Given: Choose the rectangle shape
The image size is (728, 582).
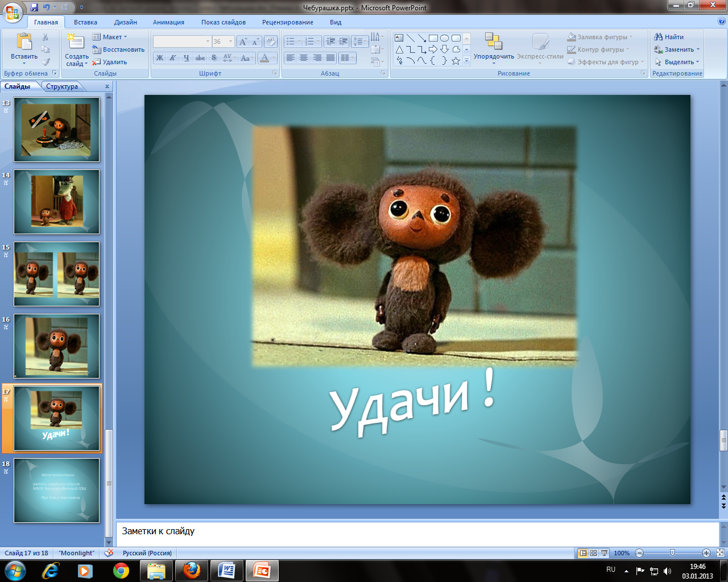Looking at the screenshot, I should click(x=433, y=38).
